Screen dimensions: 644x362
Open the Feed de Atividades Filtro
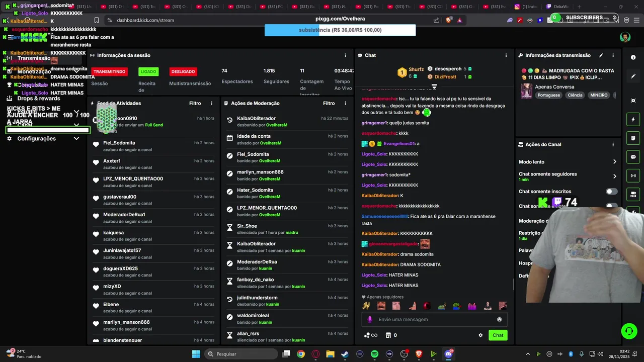click(x=195, y=103)
